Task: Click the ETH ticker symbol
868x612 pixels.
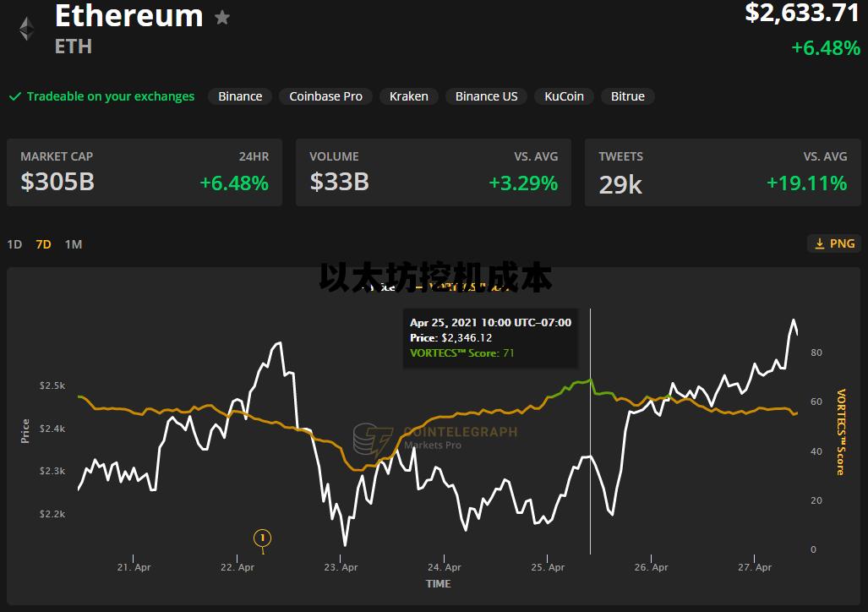Action: [73, 46]
